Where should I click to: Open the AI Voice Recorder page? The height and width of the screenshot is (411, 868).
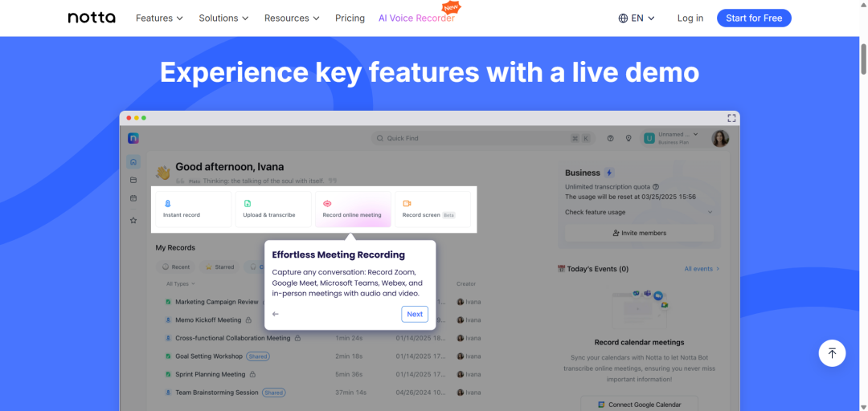pyautogui.click(x=416, y=18)
